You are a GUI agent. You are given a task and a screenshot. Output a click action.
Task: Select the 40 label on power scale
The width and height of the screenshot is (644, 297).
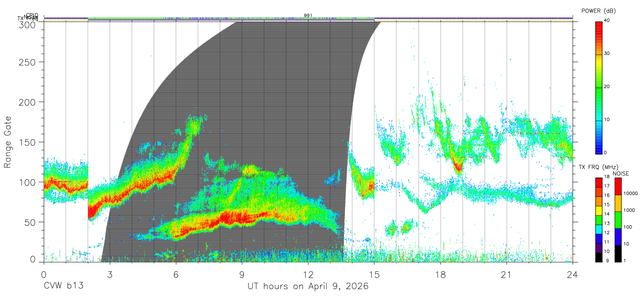tap(606, 21)
